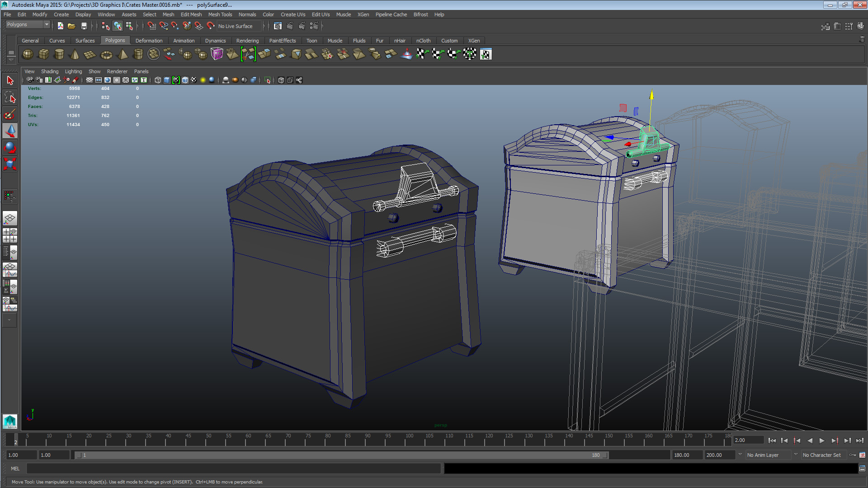The width and height of the screenshot is (868, 488).
Task: Activate the Select tool arrow
Action: (x=10, y=80)
